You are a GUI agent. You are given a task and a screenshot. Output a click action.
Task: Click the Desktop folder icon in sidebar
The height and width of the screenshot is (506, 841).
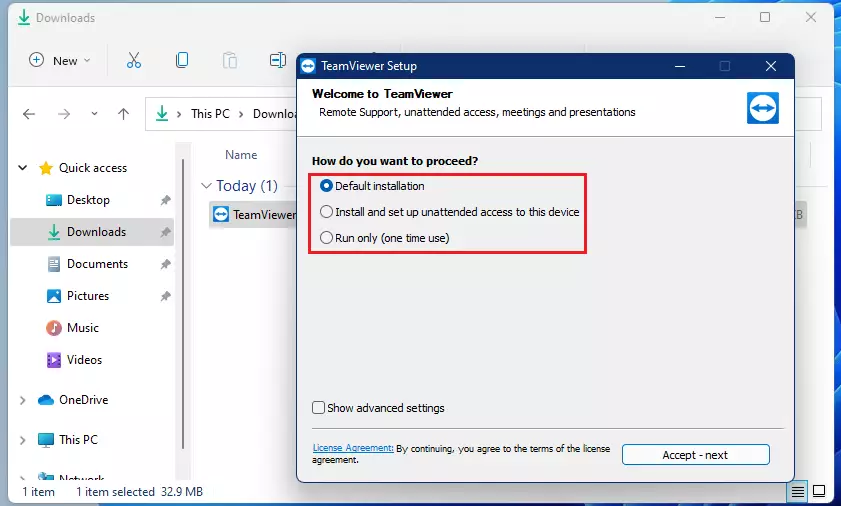[54, 200]
